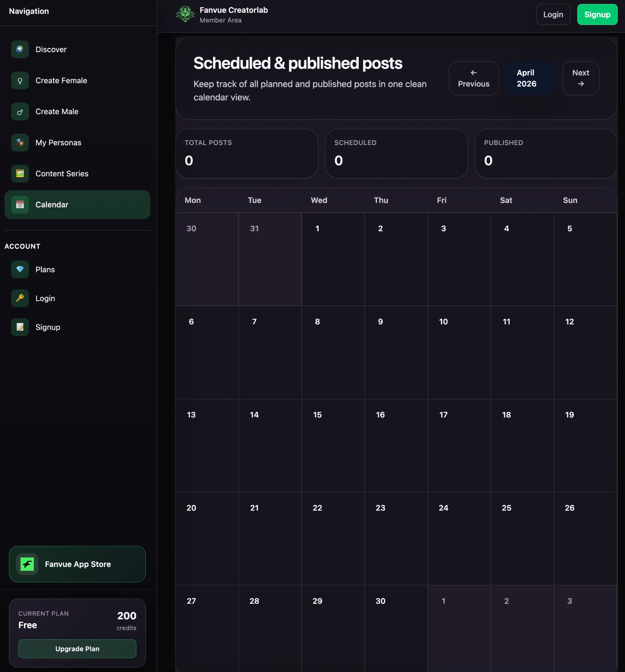This screenshot has height=672, width=625.
Task: Click the Current Plan Free label
Action: click(27, 625)
